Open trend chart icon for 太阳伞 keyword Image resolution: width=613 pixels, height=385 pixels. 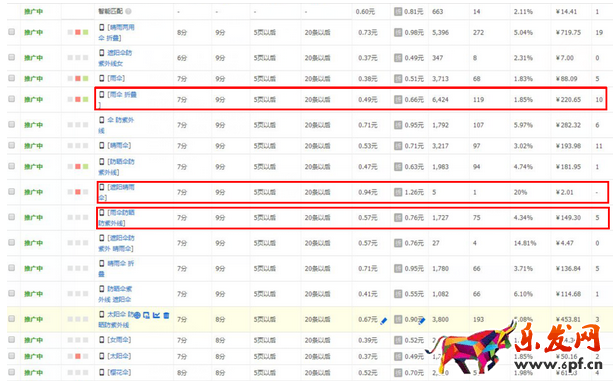[x=156, y=315]
